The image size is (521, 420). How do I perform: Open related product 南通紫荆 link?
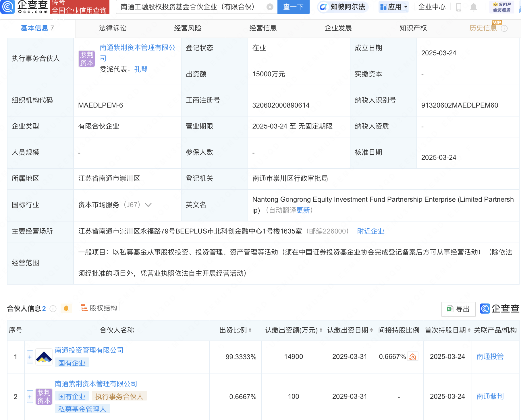point(490,396)
